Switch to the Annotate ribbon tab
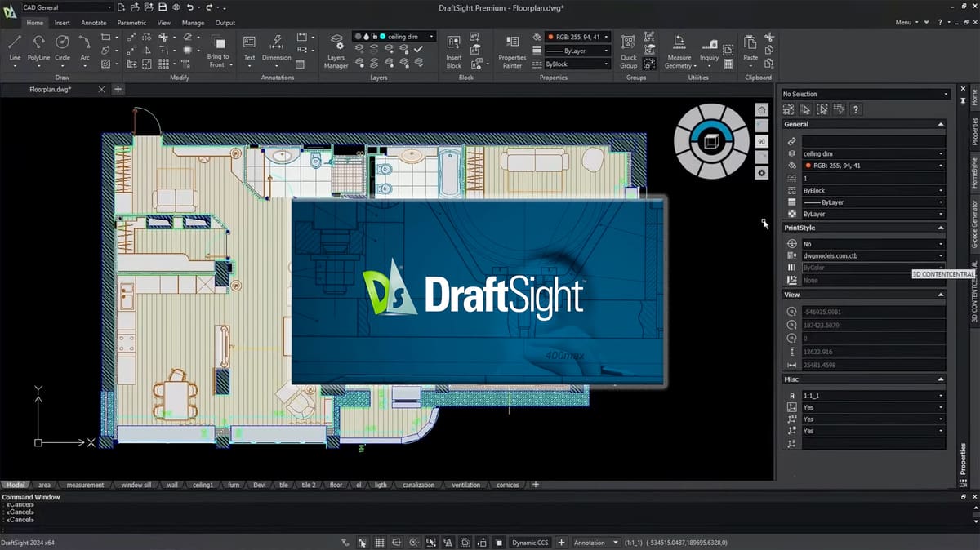This screenshot has height=550, width=980. tap(93, 23)
